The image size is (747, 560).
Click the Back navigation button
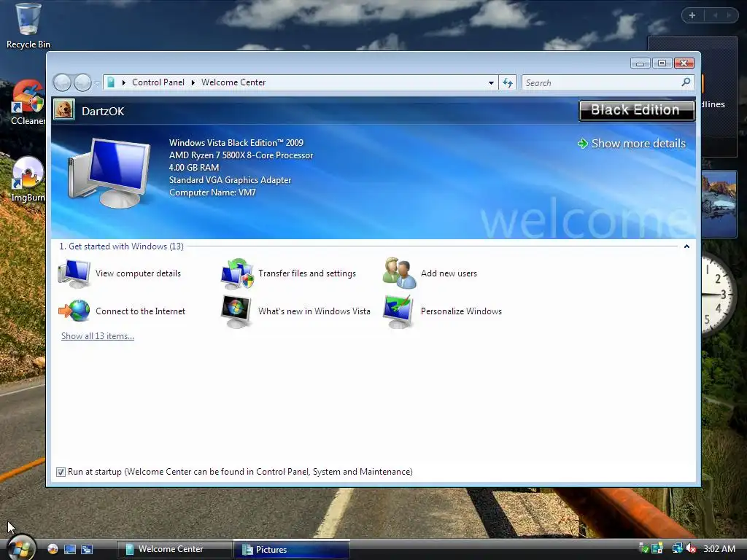62,82
